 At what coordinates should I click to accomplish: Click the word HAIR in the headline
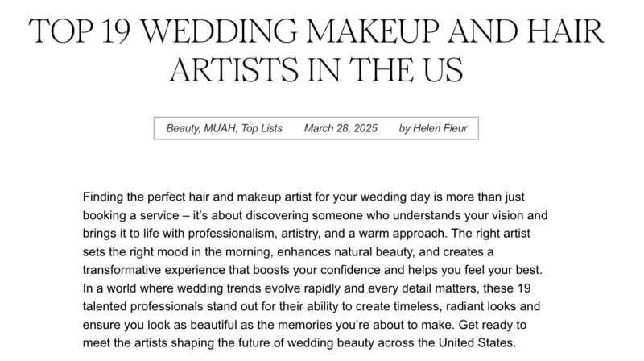coord(566,31)
